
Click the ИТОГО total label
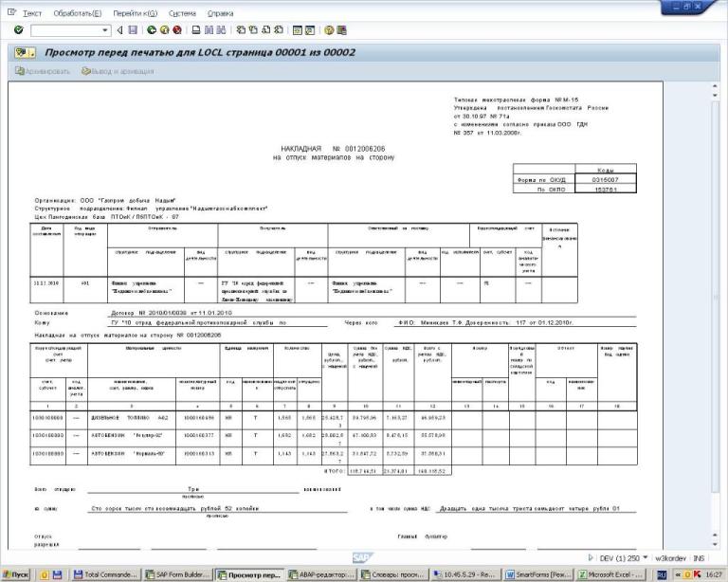(335, 471)
